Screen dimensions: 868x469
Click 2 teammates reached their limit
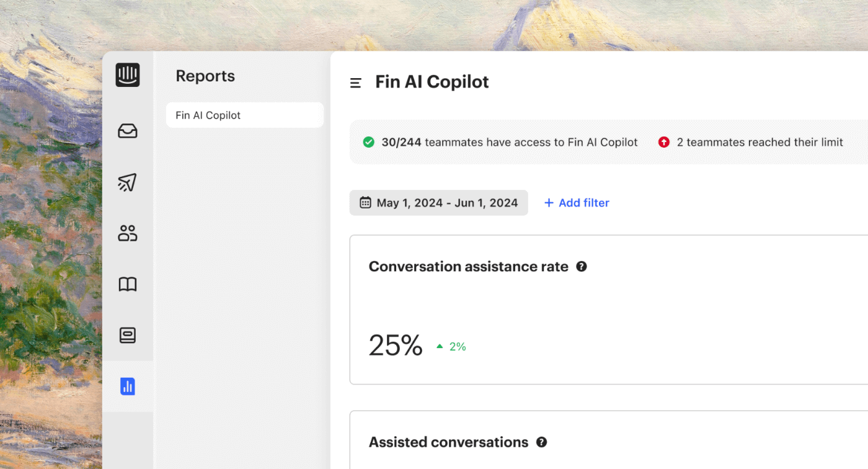[759, 142]
